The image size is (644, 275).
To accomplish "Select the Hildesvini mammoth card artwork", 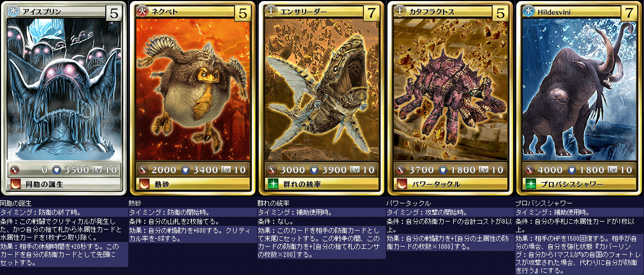I will (x=579, y=90).
